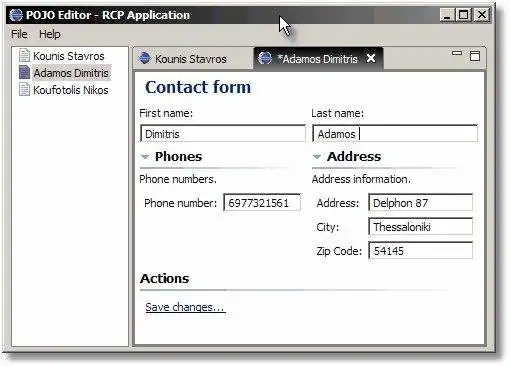Minimize the POJO Editor window
The height and width of the screenshot is (367, 510).
[x=447, y=15]
